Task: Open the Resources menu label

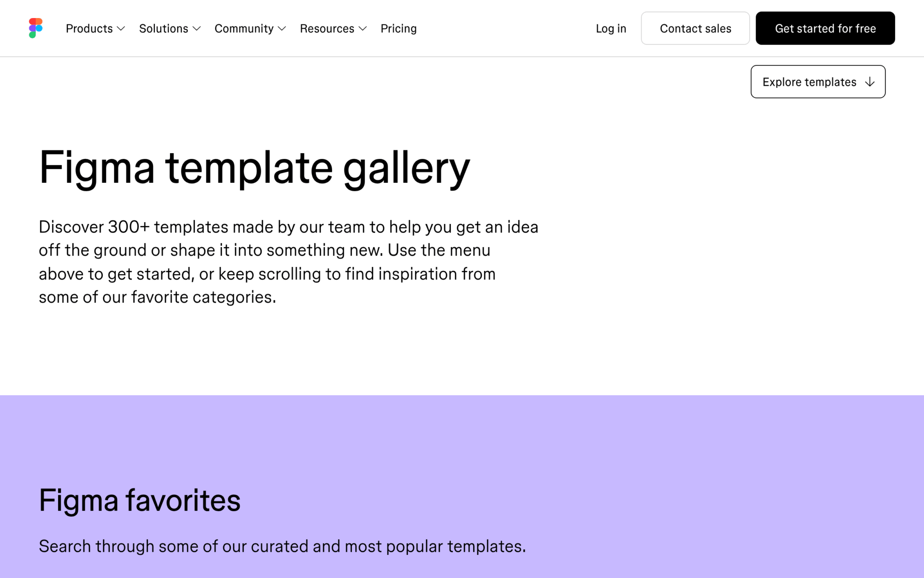Action: click(327, 28)
